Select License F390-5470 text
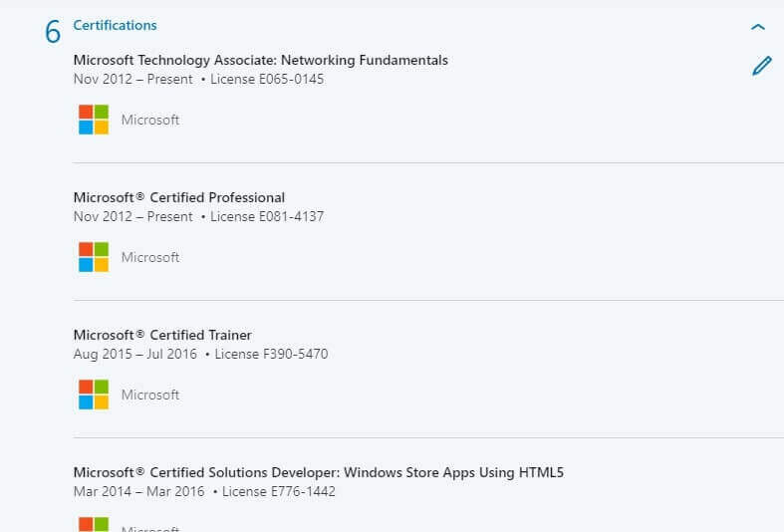The width and height of the screenshot is (784, 532). (x=272, y=354)
